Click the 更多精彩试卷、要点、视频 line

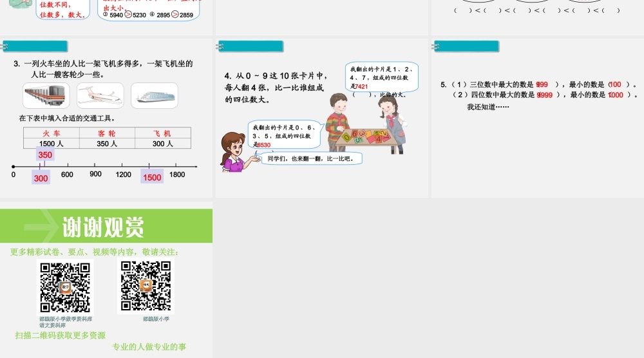[94, 252]
